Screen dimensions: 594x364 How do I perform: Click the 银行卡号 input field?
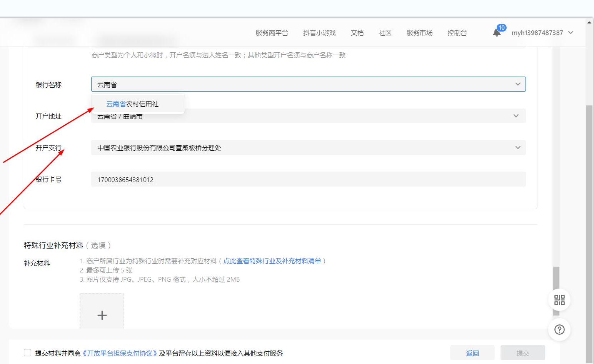(x=308, y=179)
